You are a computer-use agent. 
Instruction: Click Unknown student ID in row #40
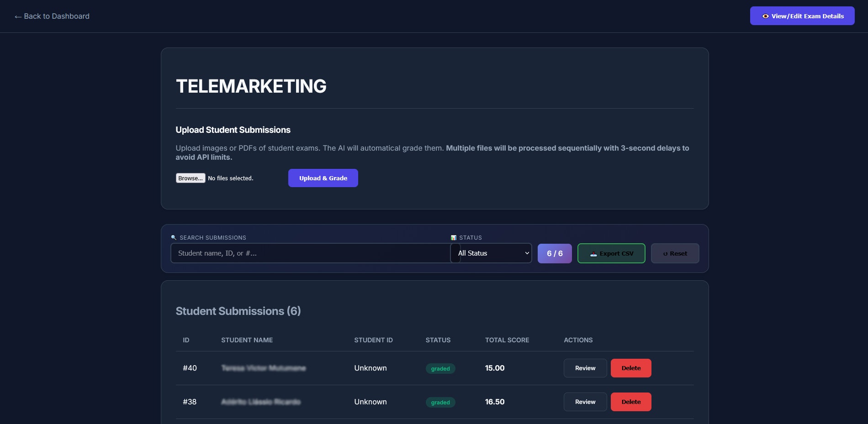tap(370, 368)
